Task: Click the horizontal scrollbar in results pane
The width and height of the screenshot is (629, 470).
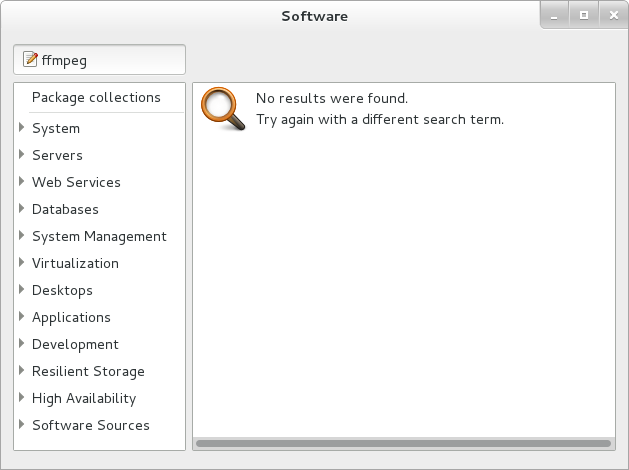Action: click(x=403, y=441)
